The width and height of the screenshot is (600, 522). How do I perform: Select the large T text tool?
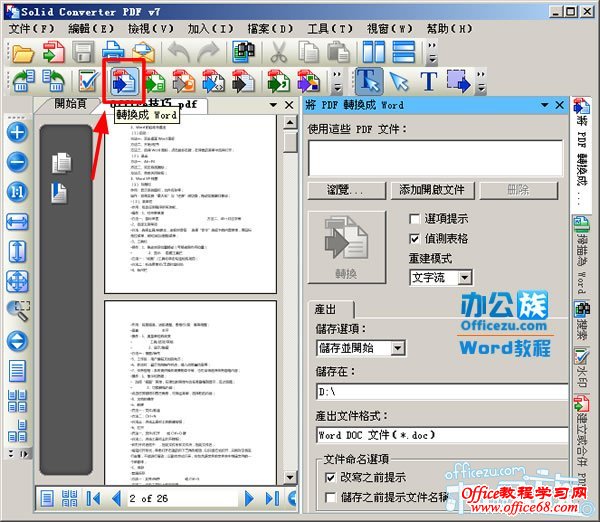(x=429, y=81)
